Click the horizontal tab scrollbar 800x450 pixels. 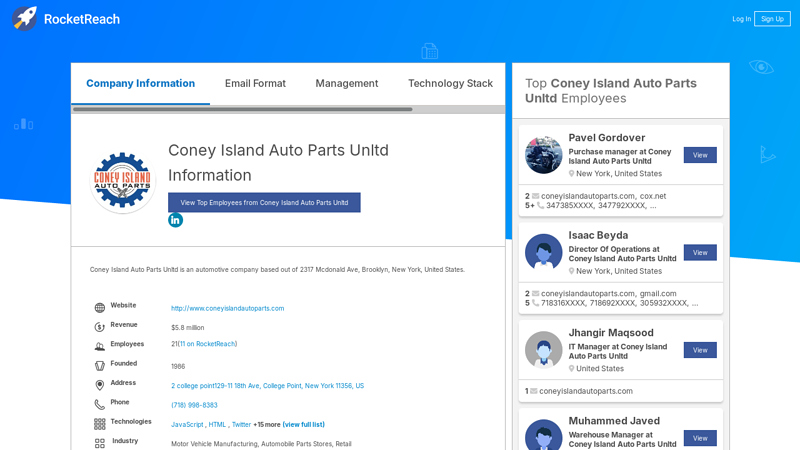click(x=242, y=109)
